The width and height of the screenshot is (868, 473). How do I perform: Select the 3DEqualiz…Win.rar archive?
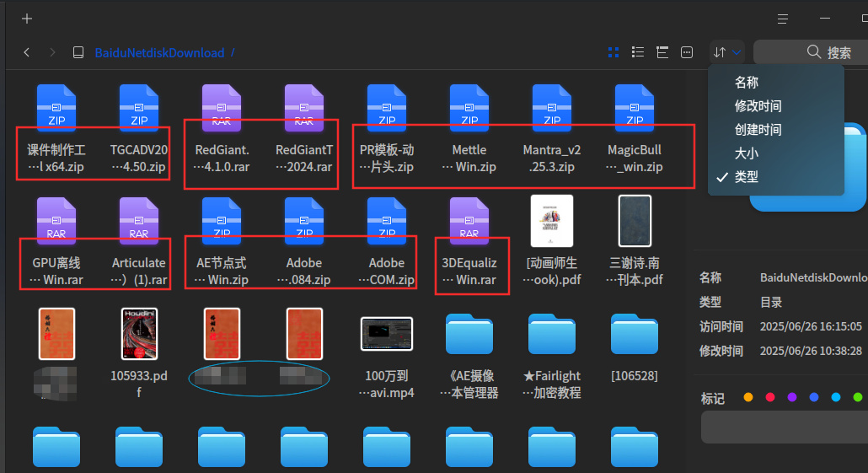tap(469, 242)
